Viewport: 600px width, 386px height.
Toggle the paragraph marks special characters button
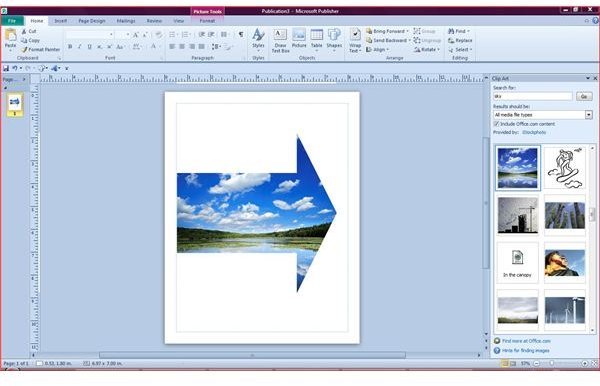[241, 34]
